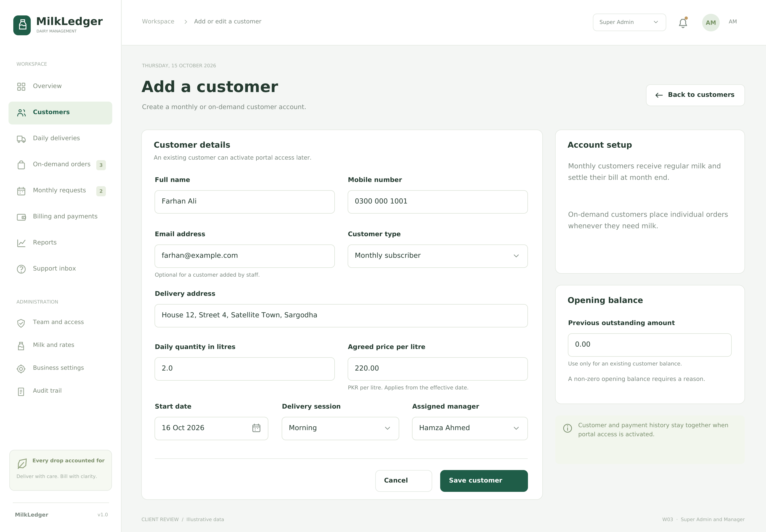Click the Milk and rates bottle icon
Viewport: 766px width, 532px height.
(x=21, y=346)
